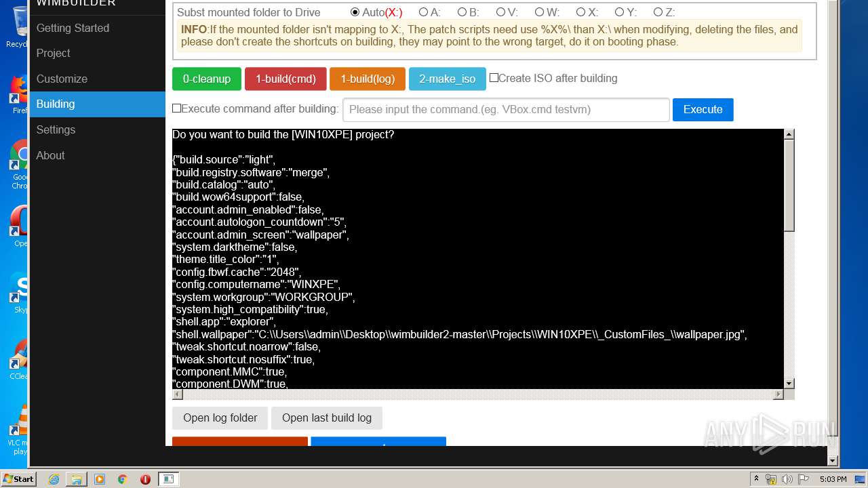
Task: Run the 0-cleanup step
Action: point(207,79)
